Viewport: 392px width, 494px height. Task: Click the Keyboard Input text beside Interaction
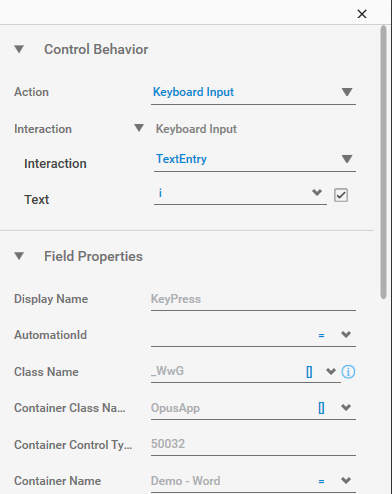click(x=196, y=129)
